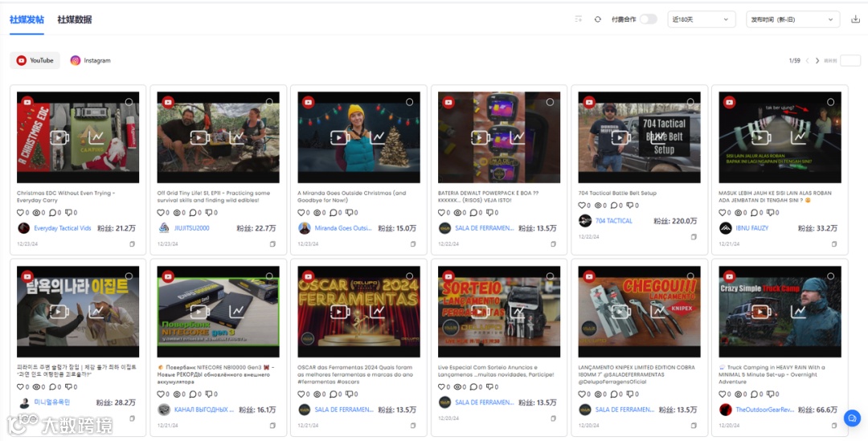This screenshot has width=868, height=441.
Task: Open 704 TACTICAL channel link
Action: pos(614,221)
